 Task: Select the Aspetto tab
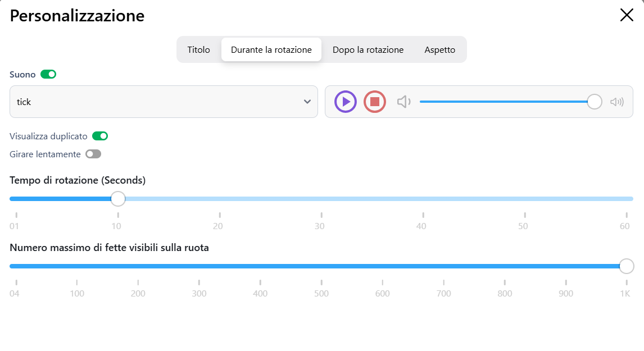click(x=440, y=50)
